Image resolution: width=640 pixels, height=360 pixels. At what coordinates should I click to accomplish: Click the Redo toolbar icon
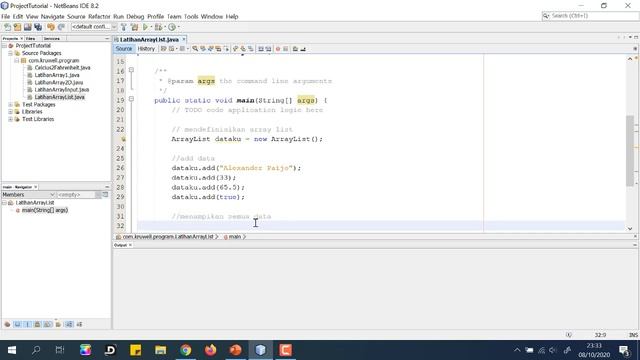point(61,27)
